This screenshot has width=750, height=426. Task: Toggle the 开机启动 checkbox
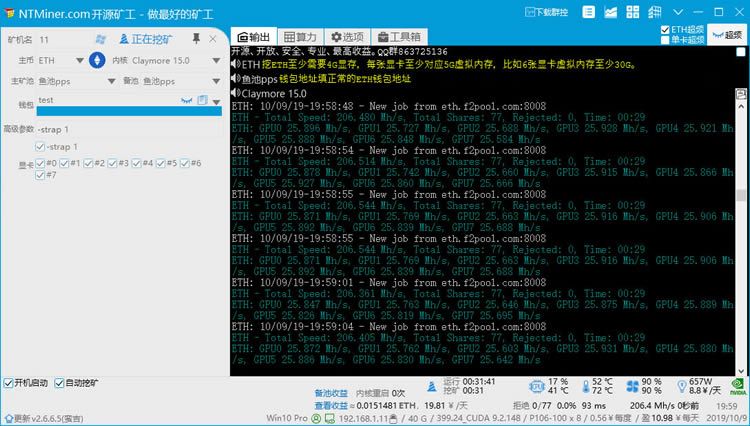(x=8, y=383)
